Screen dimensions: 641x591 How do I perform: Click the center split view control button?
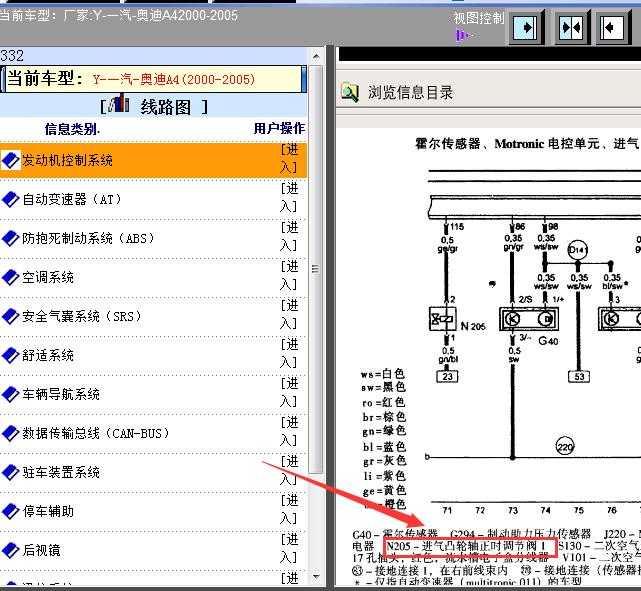571,28
